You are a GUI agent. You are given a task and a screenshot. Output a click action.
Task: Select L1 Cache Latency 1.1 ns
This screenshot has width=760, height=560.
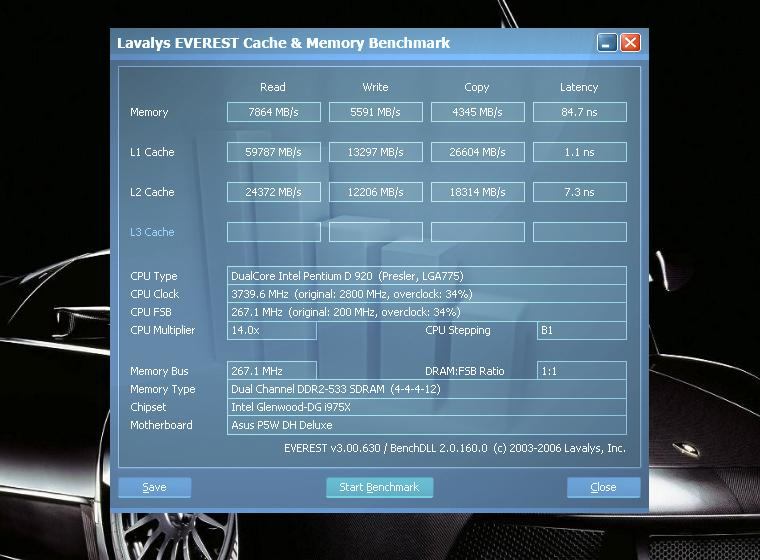pos(580,152)
